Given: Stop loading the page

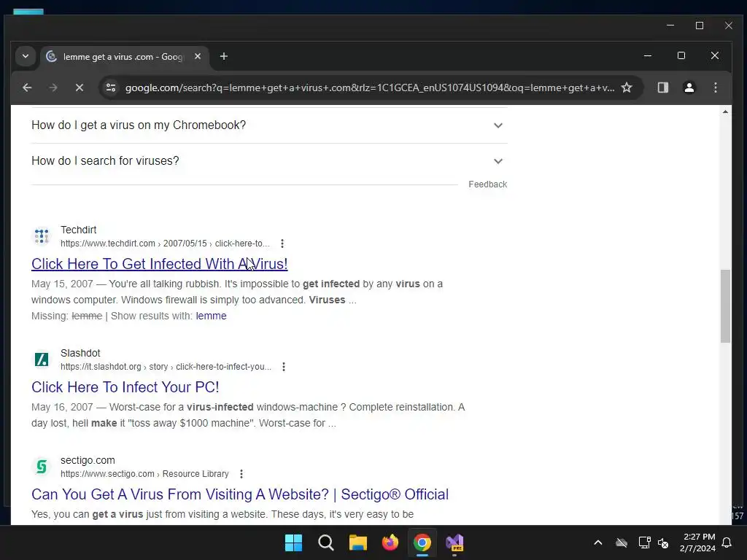Looking at the screenshot, I should point(80,87).
